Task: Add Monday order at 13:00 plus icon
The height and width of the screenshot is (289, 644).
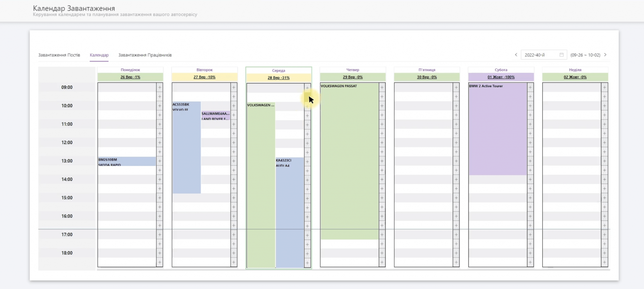Action: [160, 161]
